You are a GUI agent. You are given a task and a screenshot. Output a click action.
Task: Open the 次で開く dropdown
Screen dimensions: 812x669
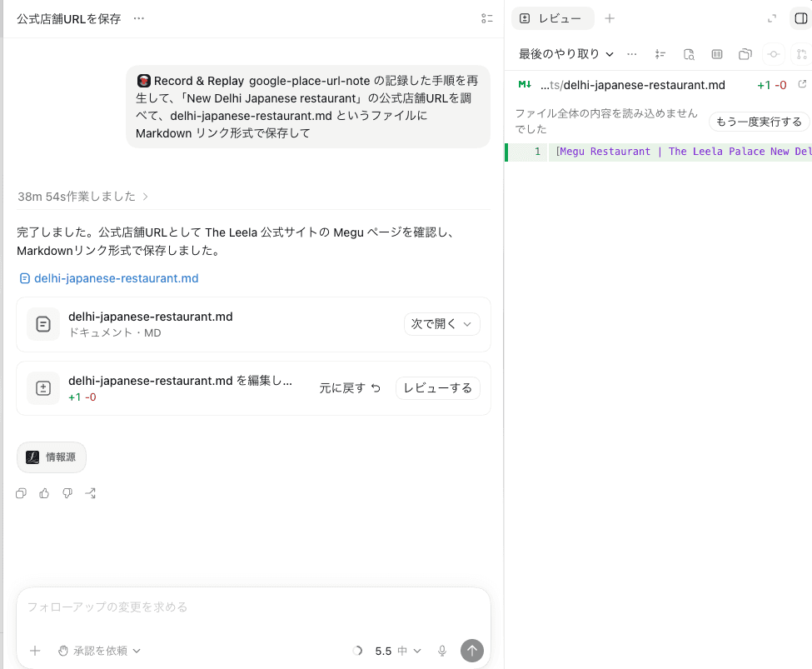click(x=441, y=324)
